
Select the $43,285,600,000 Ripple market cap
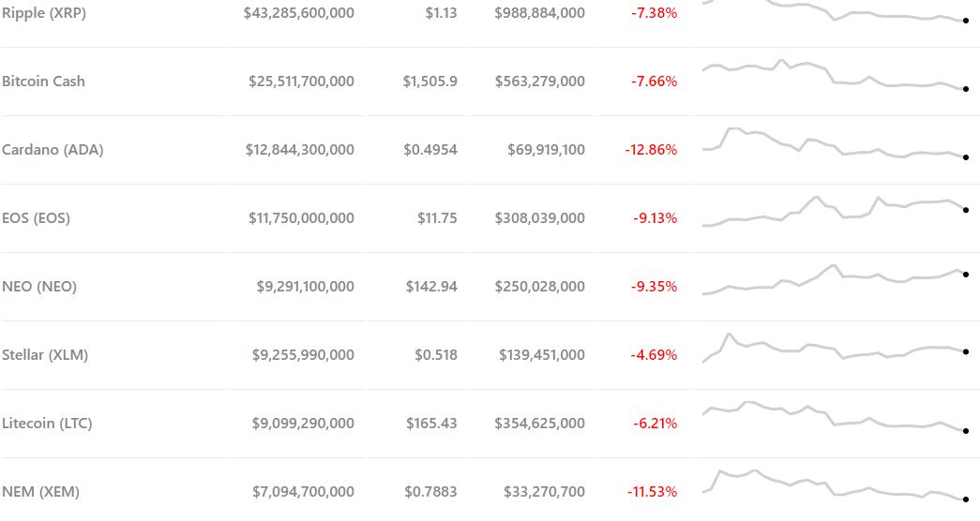coord(299,13)
